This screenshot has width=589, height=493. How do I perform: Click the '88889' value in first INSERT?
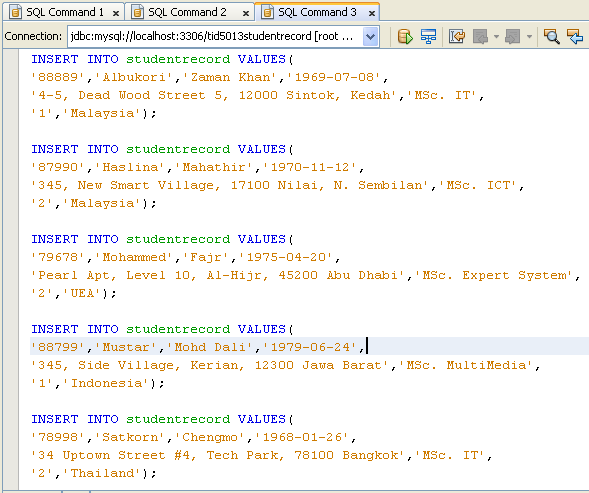pyautogui.click(x=58, y=77)
